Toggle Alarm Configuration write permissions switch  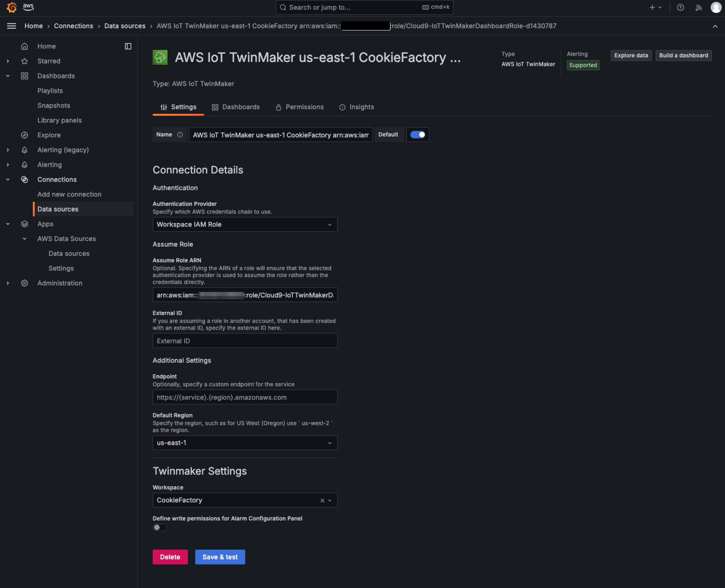pyautogui.click(x=160, y=527)
